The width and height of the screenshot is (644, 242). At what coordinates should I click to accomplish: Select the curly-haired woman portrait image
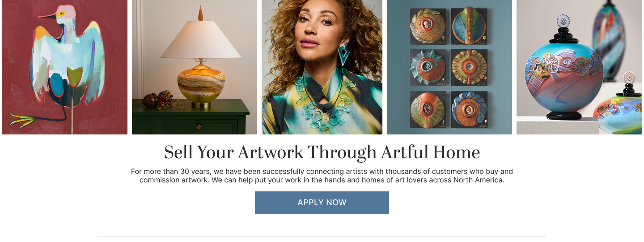coord(322,67)
